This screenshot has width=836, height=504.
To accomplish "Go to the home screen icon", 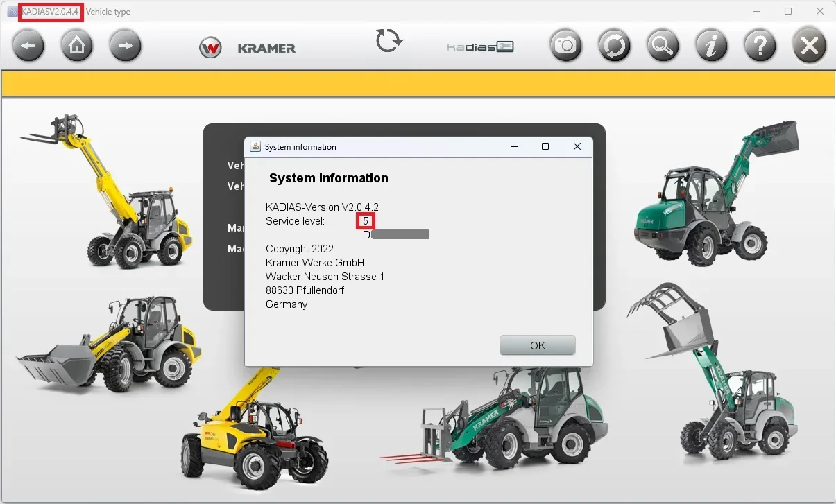I will pos(76,44).
